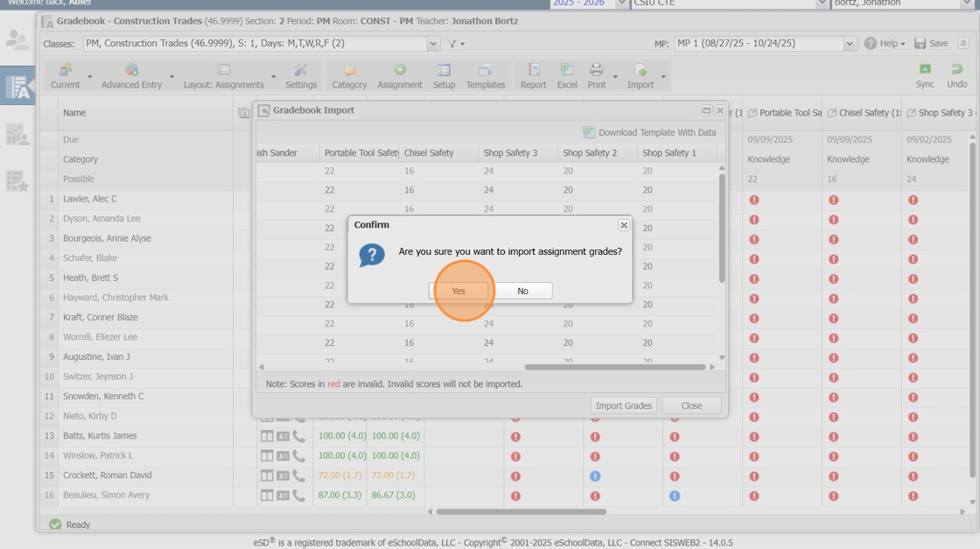Click blue info icon in Beaulieu row
Viewport: 980px width, 549px height.
pos(675,496)
